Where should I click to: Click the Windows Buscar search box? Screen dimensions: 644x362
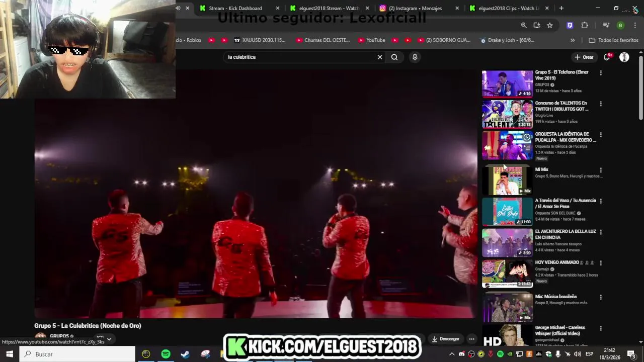[77, 354]
